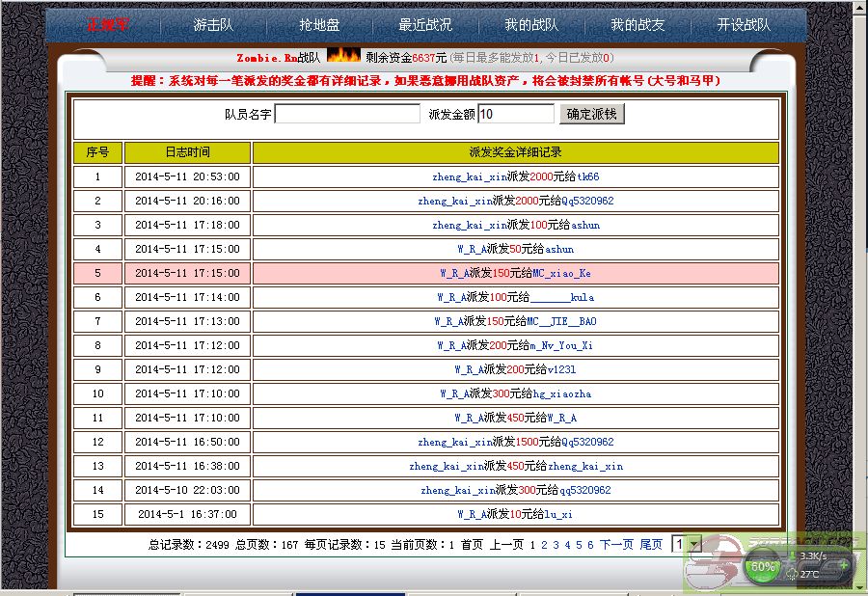The width and height of the screenshot is (868, 596).
Task: Click page 3 in pagination
Action: point(556,545)
